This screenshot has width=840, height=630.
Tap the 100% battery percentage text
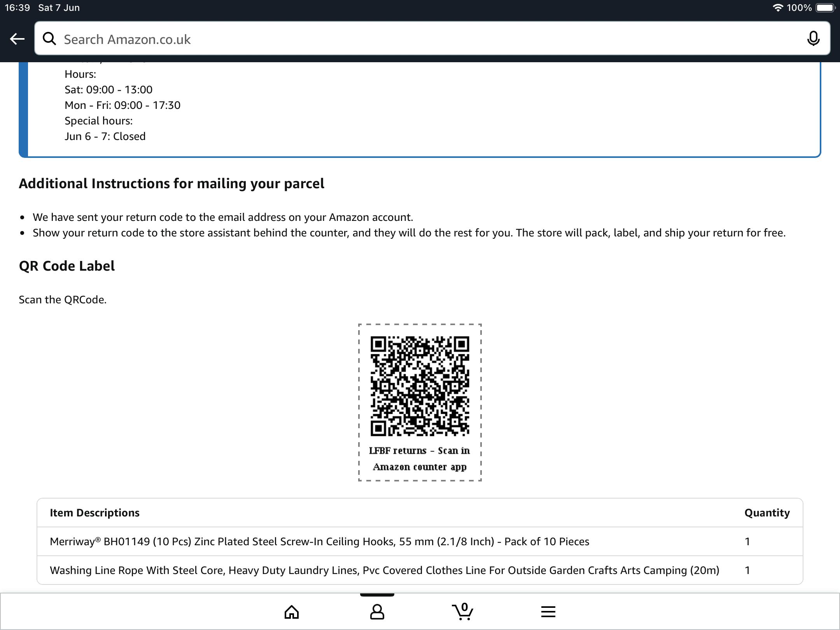[x=799, y=8]
